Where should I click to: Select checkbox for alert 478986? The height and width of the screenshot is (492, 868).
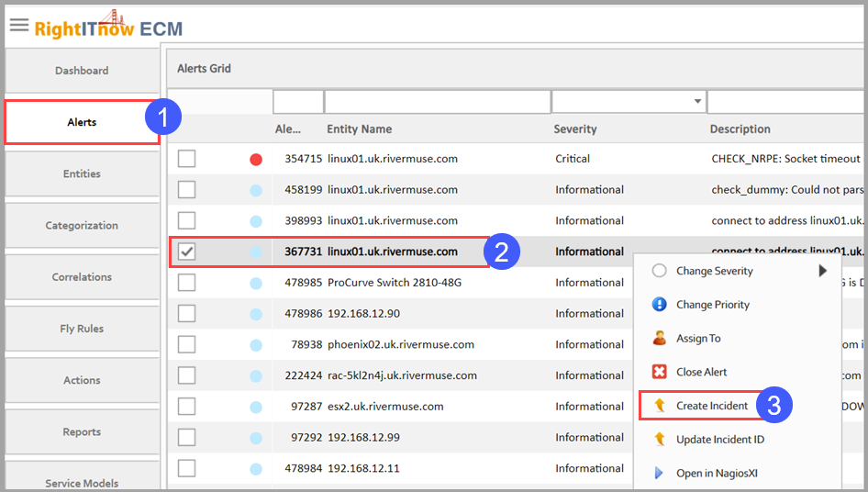pos(186,314)
